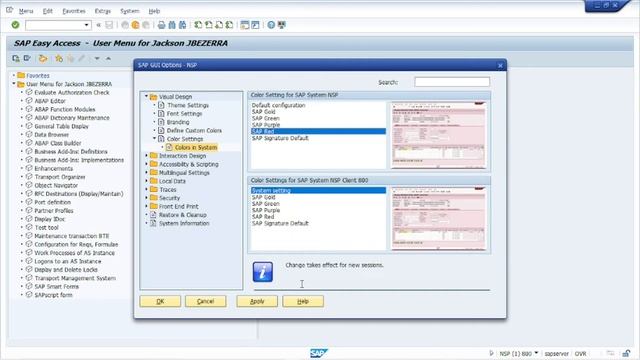Open Restore & Cleanup in the tree
The height and width of the screenshot is (360, 640).
pyautogui.click(x=182, y=215)
